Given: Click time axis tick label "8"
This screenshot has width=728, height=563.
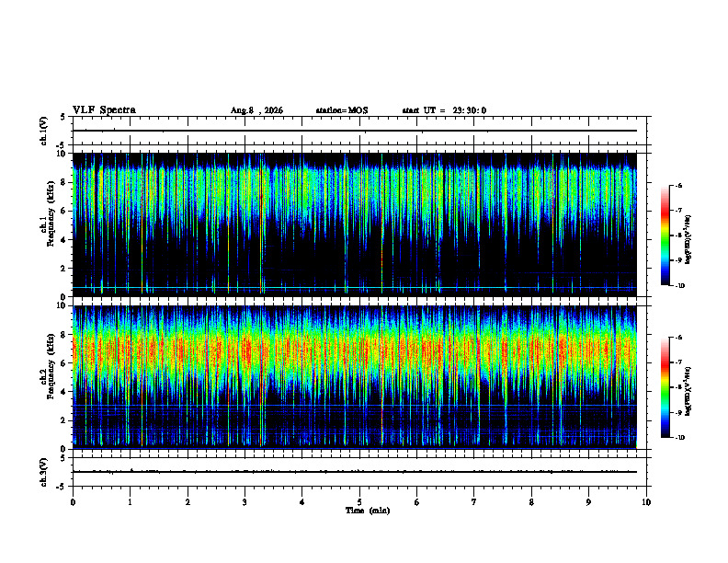Looking at the screenshot, I should (x=531, y=502).
